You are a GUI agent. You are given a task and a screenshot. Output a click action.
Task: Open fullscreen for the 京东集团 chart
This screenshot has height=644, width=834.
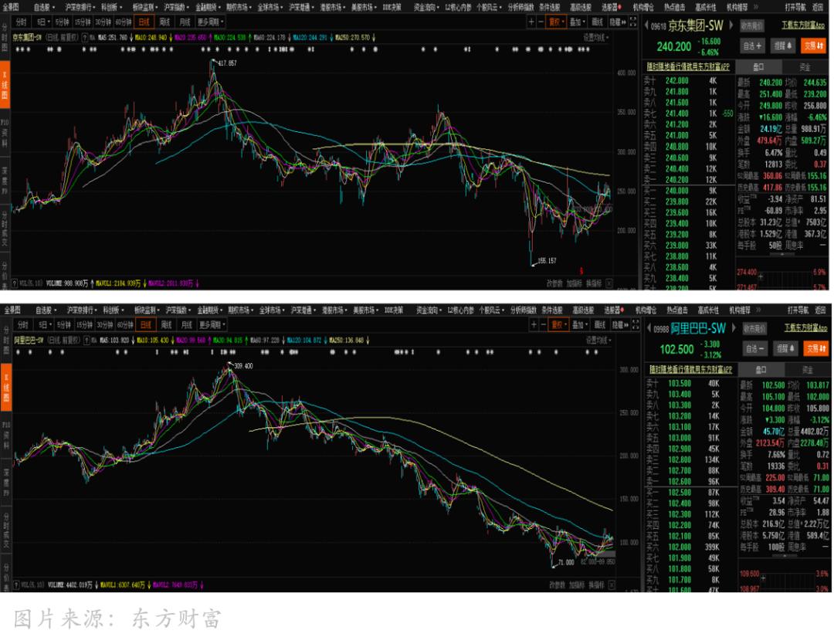633,22
